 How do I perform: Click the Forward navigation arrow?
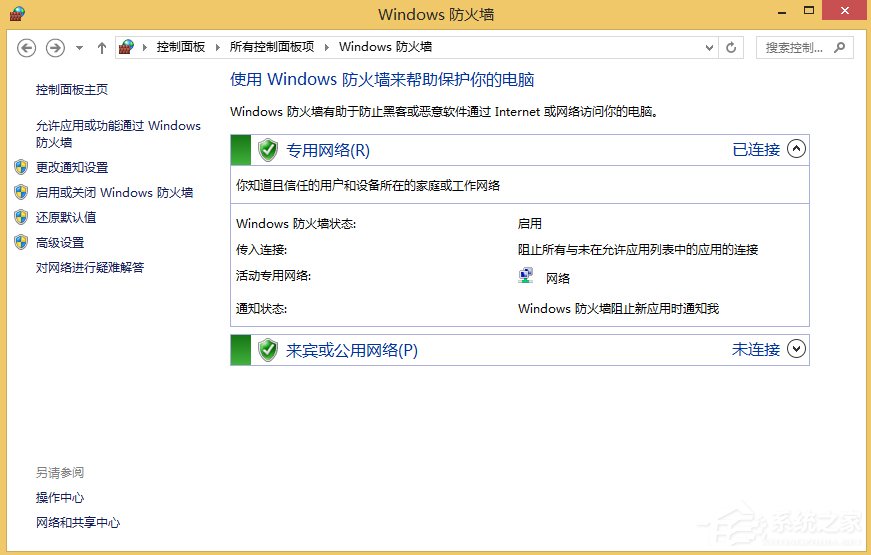55,48
